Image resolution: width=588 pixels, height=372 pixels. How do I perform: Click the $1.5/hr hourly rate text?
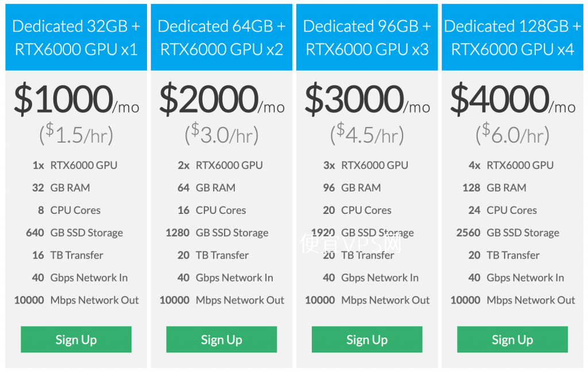pos(76,133)
